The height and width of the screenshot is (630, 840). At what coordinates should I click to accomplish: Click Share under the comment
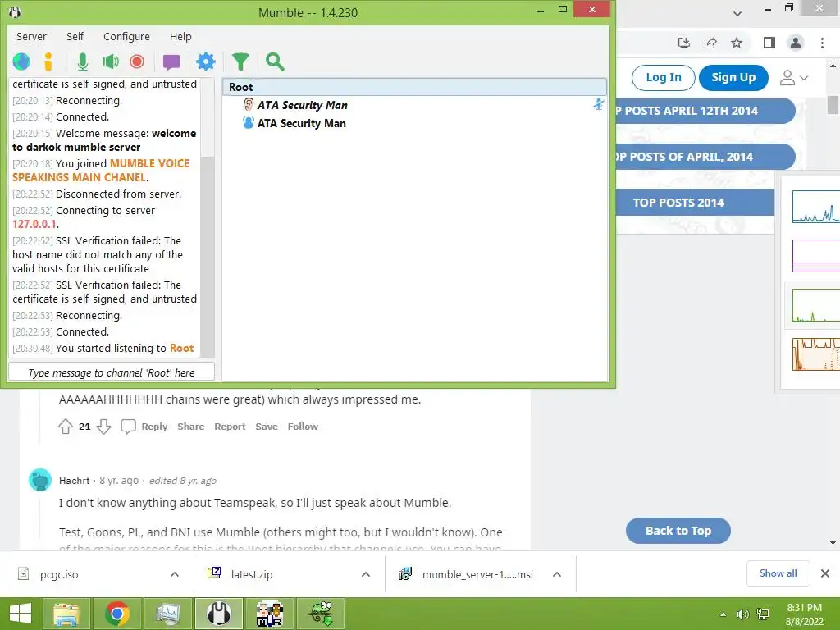(190, 427)
